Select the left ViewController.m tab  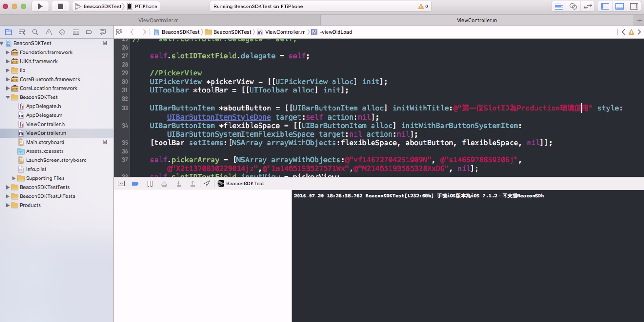point(159,20)
